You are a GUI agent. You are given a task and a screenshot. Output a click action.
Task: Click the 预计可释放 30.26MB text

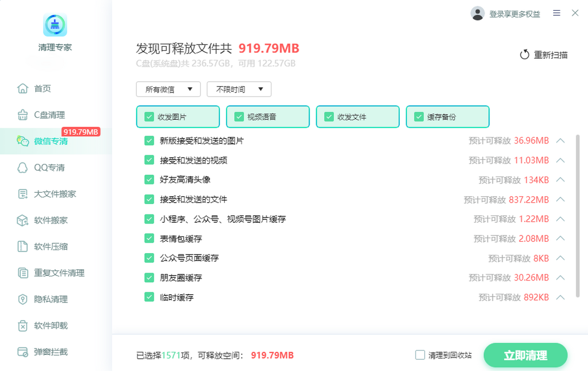coord(509,278)
